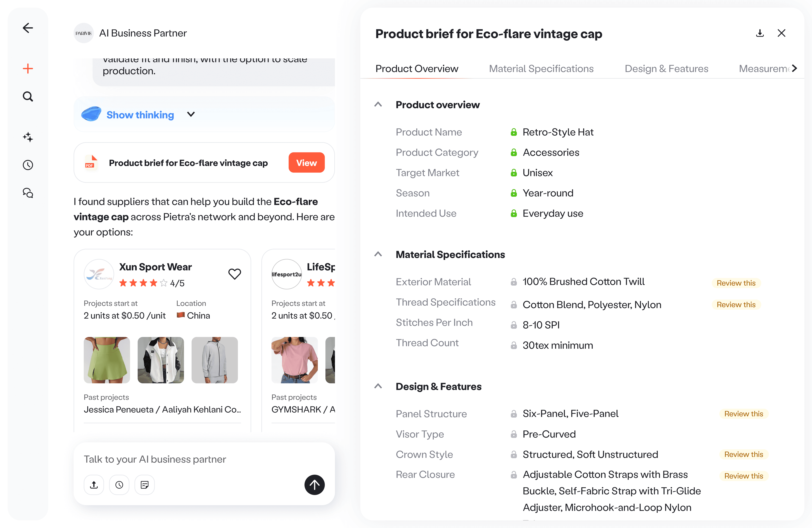Toggle the lock on Product Name field
This screenshot has width=812, height=528.
(514, 132)
